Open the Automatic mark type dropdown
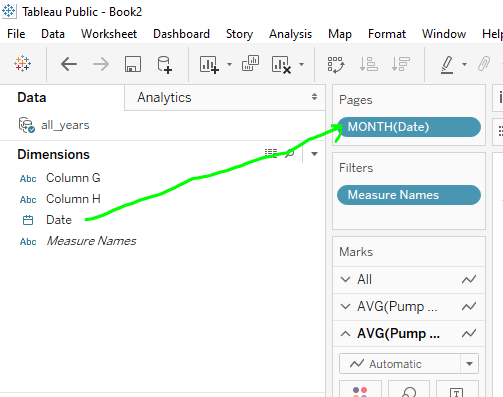The image size is (503, 397). pos(409,364)
